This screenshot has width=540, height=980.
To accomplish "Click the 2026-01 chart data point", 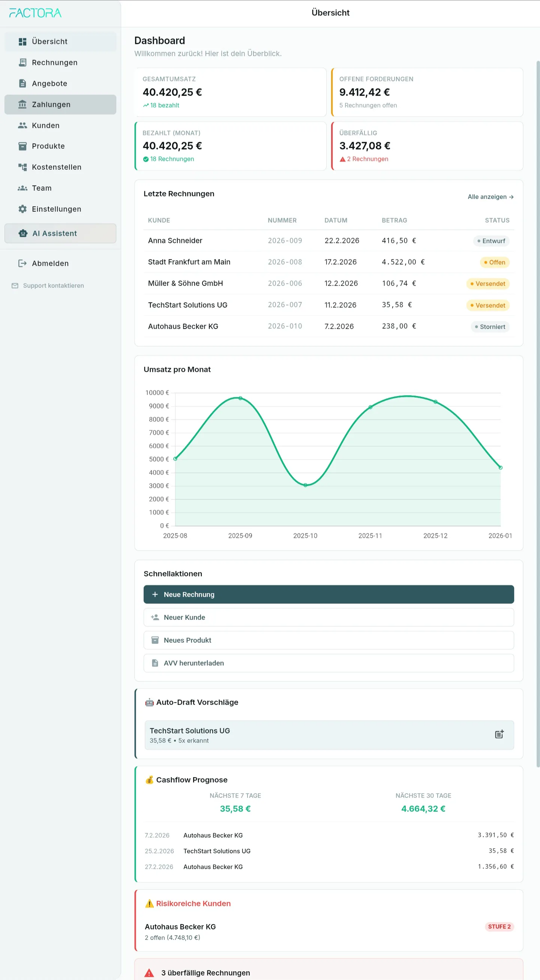I will pos(500,468).
